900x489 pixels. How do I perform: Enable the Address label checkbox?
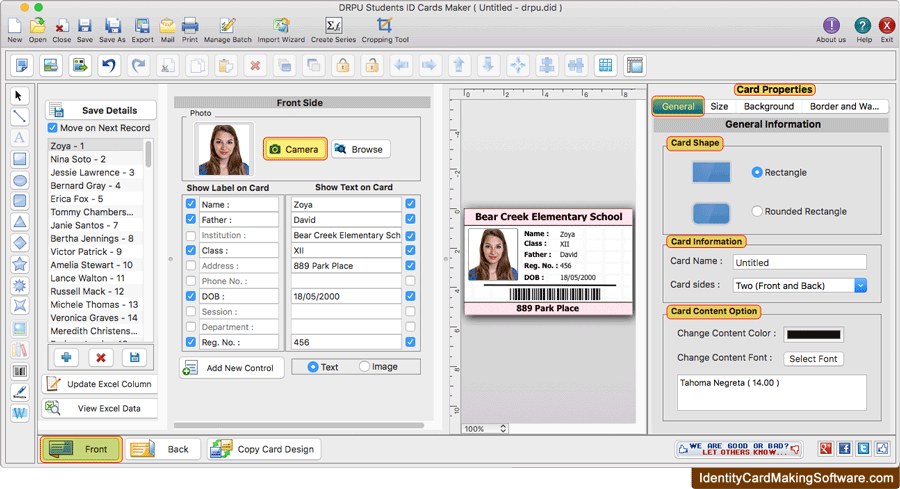click(191, 266)
